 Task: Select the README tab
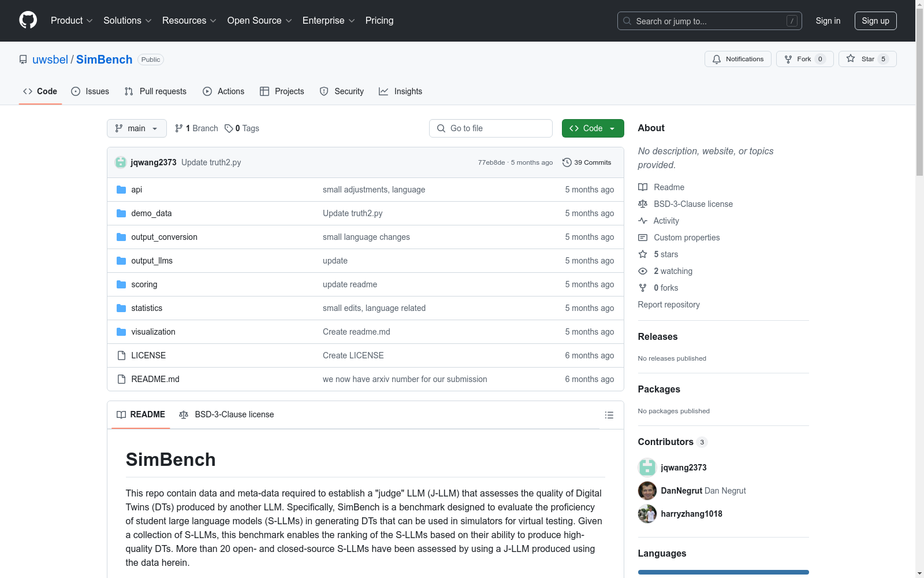point(141,414)
